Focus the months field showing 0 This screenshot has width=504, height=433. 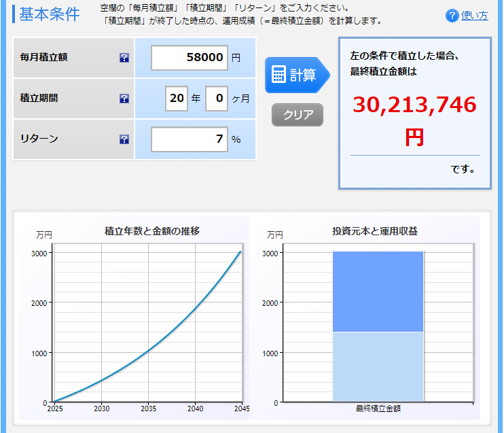click(x=217, y=99)
